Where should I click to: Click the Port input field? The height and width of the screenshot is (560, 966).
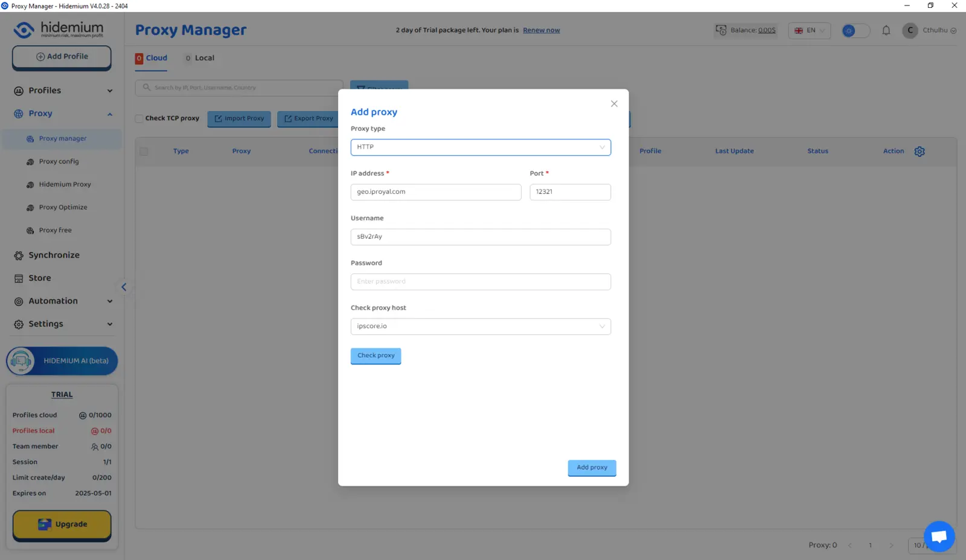click(570, 192)
